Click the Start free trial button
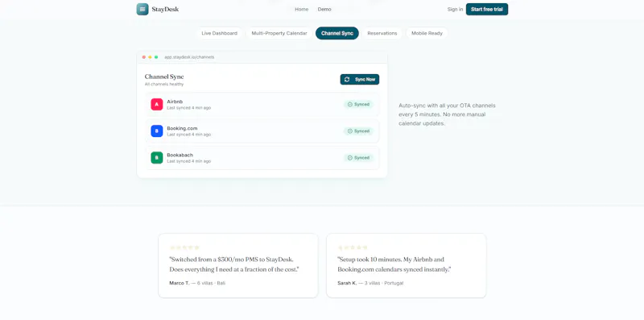Viewport: 644px width, 320px height. (x=487, y=9)
